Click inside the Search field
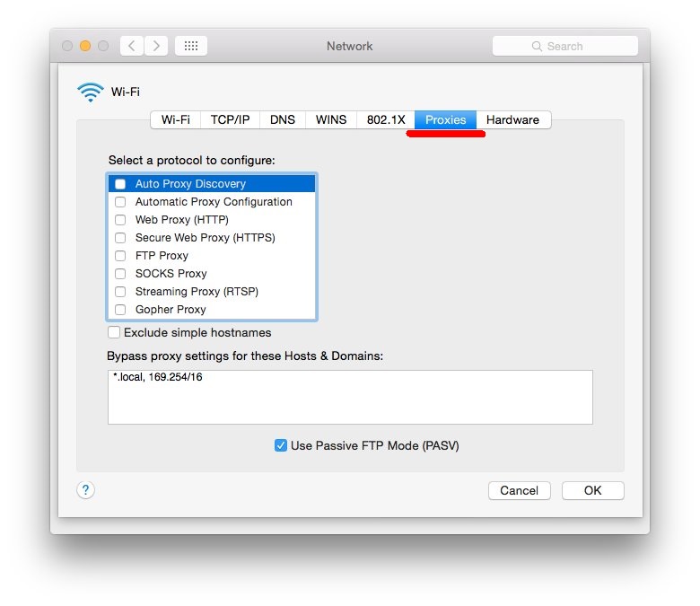 click(565, 46)
